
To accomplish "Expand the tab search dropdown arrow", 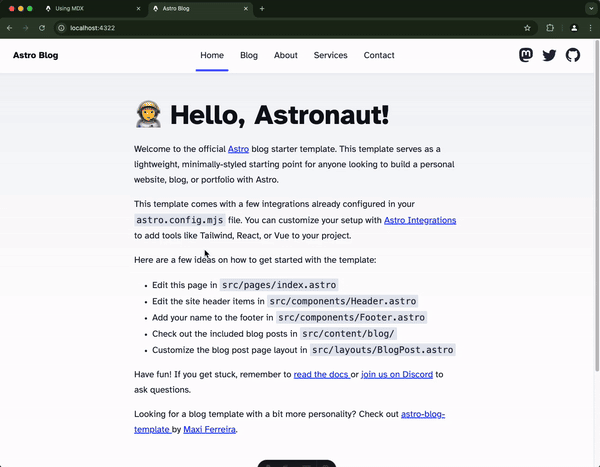I will point(591,8).
